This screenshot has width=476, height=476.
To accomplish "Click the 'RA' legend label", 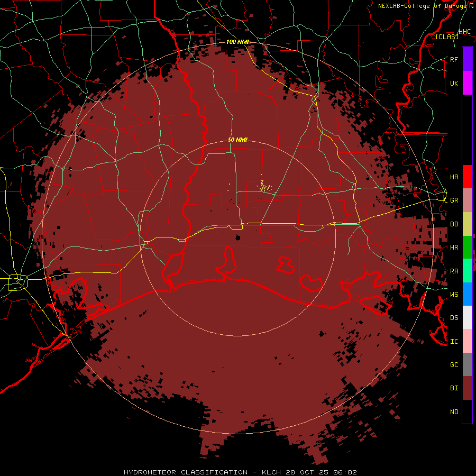I will (454, 271).
